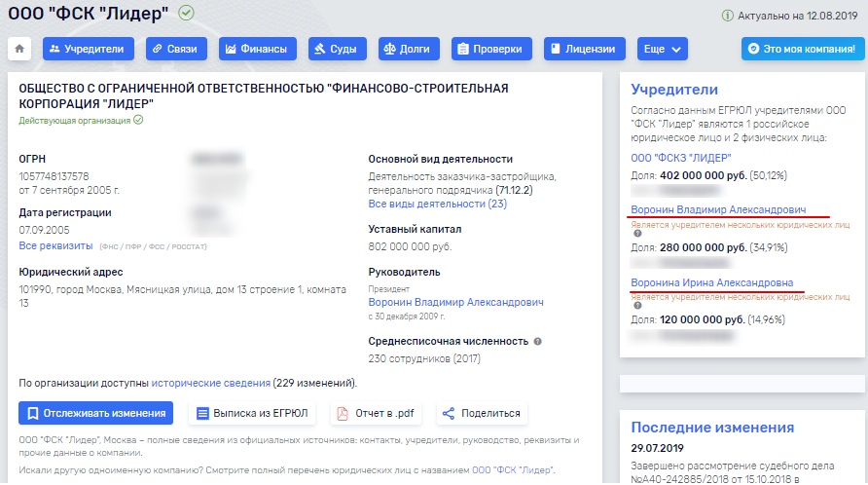The width and height of the screenshot is (868, 485).
Task: Select the Проверки tab
Action: coord(491,49)
